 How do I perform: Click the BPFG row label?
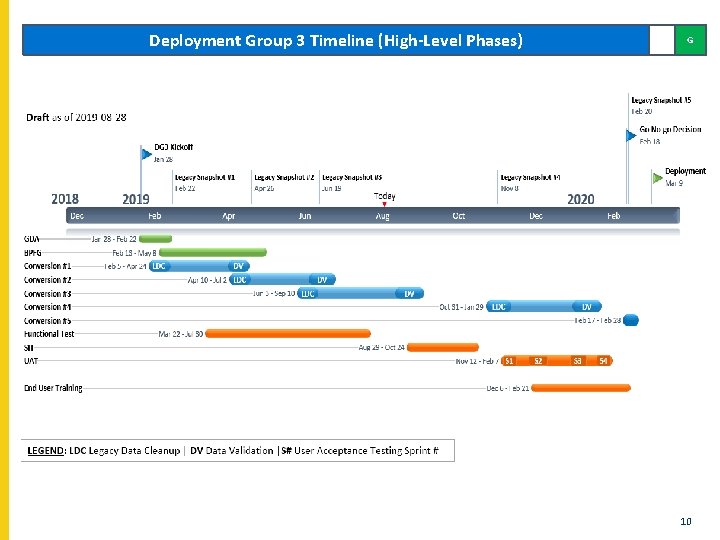pos(33,253)
